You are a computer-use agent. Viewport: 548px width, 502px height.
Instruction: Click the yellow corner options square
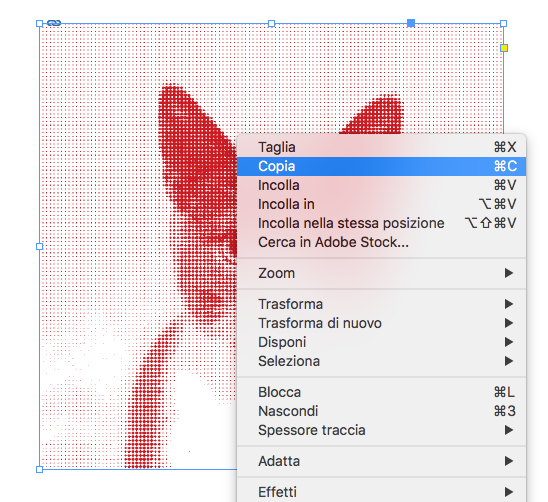(x=504, y=48)
